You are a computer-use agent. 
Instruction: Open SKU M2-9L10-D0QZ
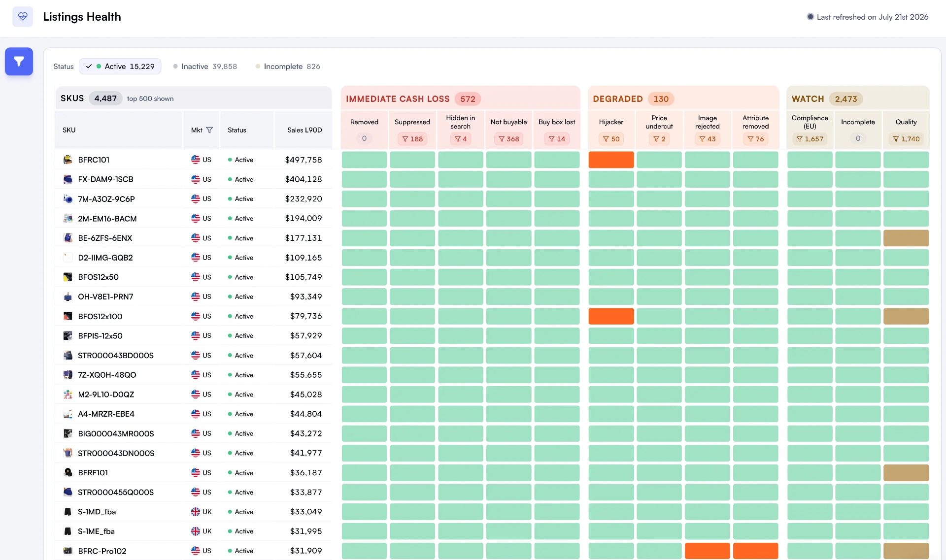coord(106,395)
